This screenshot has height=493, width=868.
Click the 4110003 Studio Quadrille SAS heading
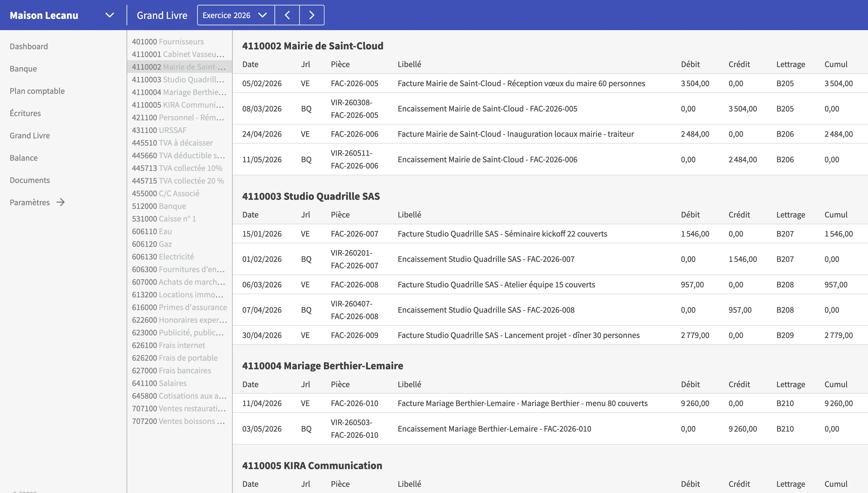[x=311, y=196]
